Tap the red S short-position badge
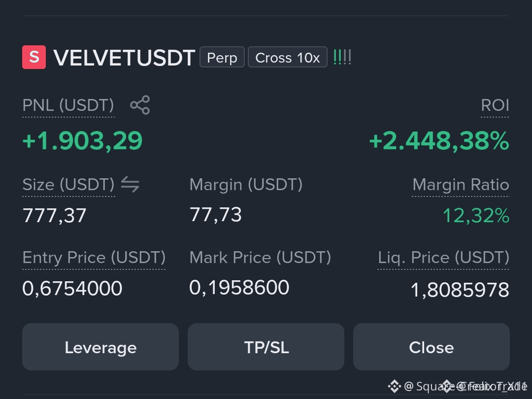This screenshot has width=532, height=399. pyautogui.click(x=34, y=57)
